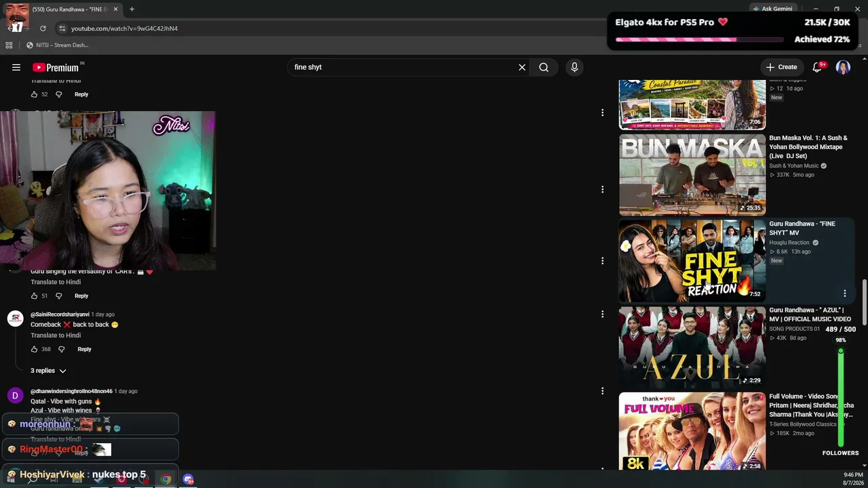Click the YouTube page scrollbar thumb

tap(864, 302)
